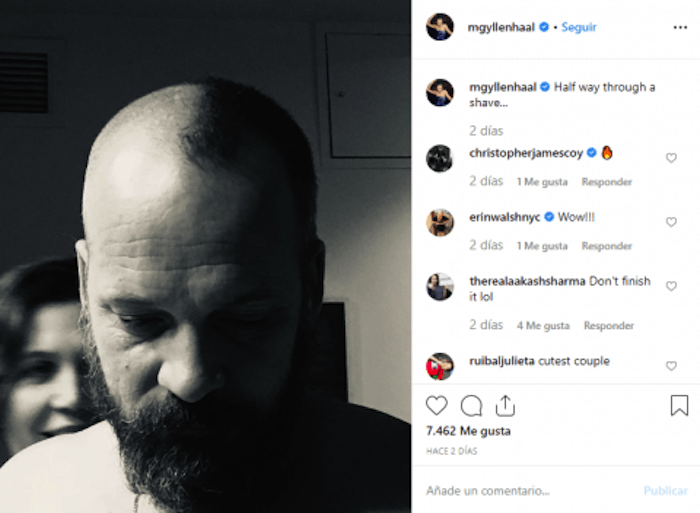Save post with the bookmark icon
This screenshot has width=700, height=513.
(679, 405)
